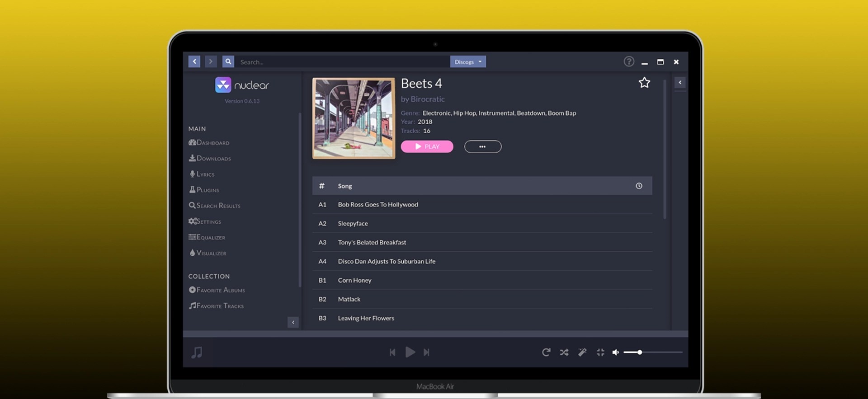The width and height of the screenshot is (868, 399).
Task: Open Lyrics from the sidebar
Action: (202, 174)
